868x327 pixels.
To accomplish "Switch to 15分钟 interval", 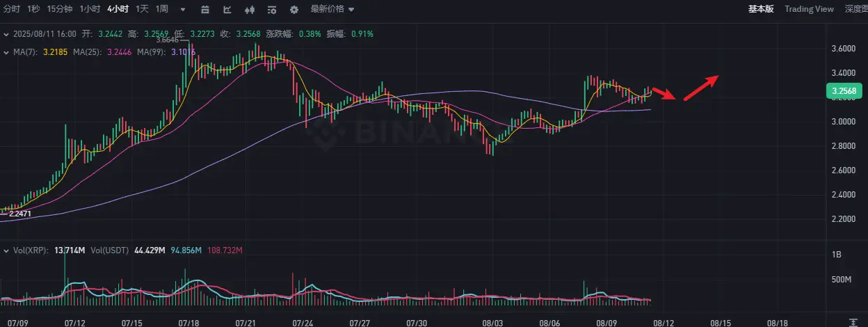I will (x=59, y=9).
